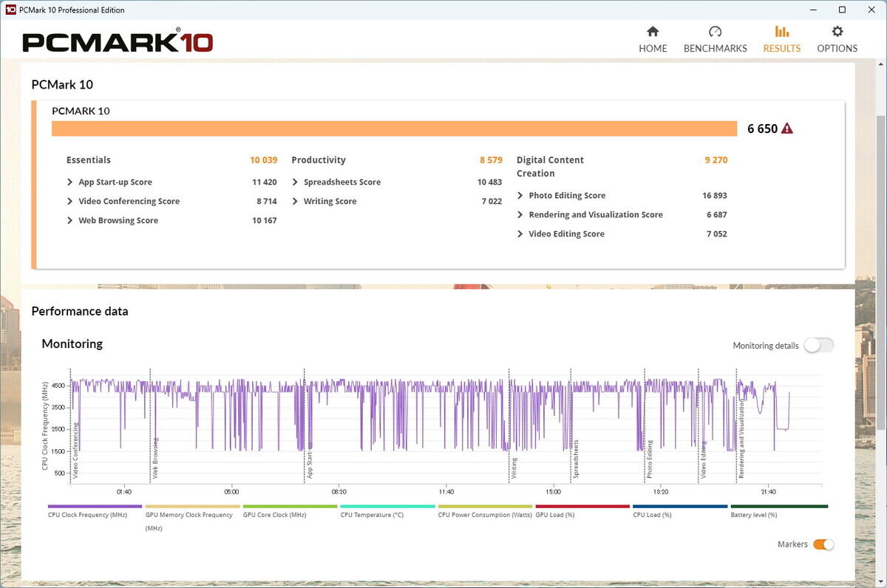Click the Video Editing chart marker
The image size is (887, 588).
(x=703, y=460)
